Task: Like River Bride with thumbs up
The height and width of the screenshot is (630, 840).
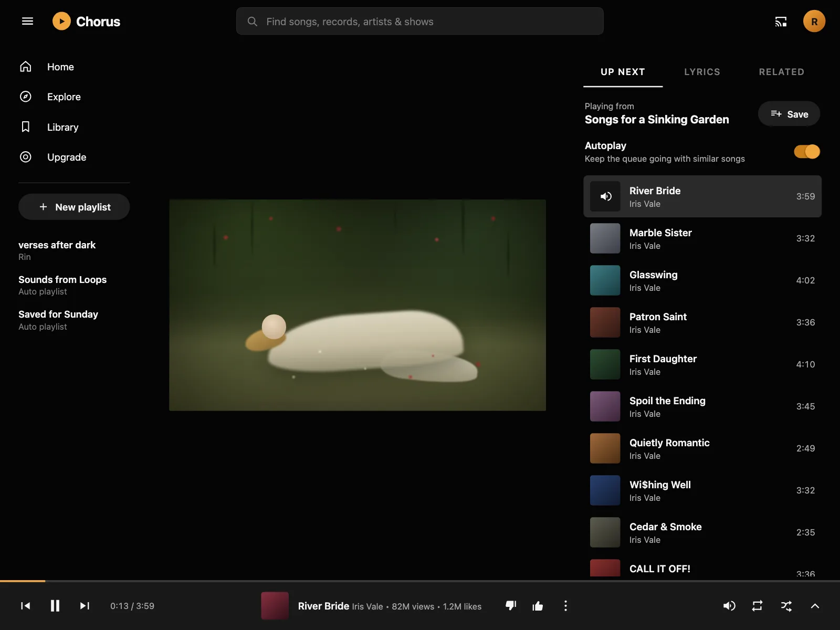Action: coord(538,606)
